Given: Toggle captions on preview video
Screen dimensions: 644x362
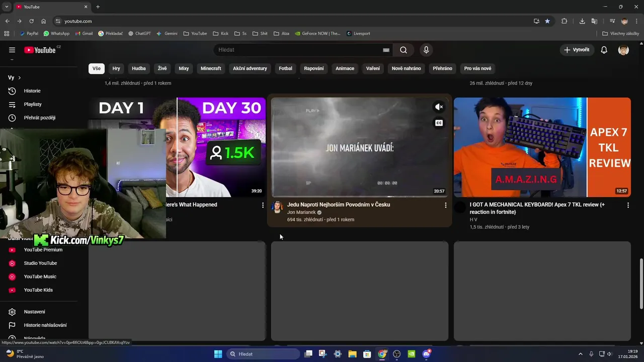Looking at the screenshot, I should [x=439, y=123].
